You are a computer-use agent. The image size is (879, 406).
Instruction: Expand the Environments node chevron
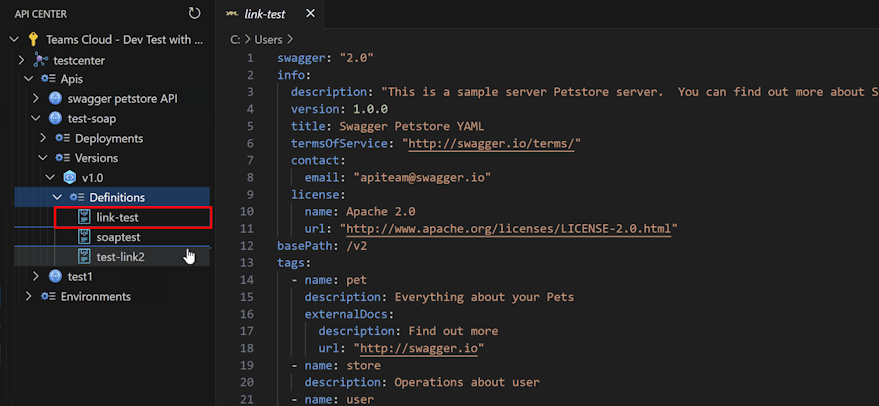tap(29, 296)
